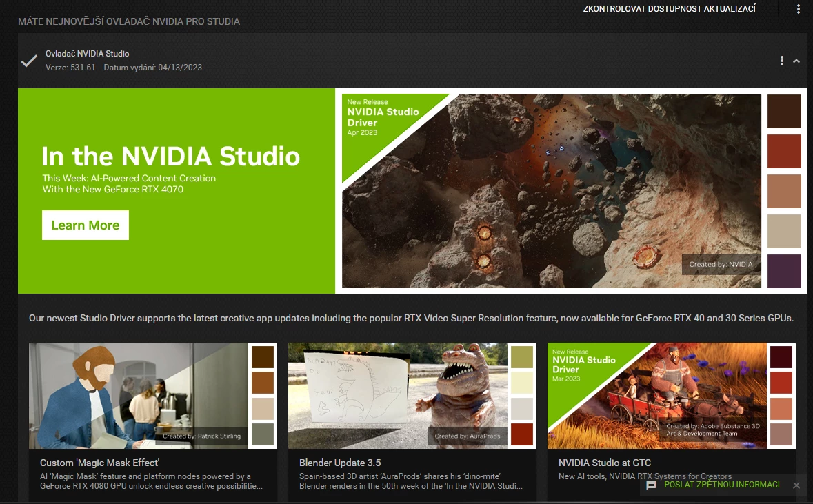
Task: Click 'Our newest Studio Driver supports' description text
Action: (411, 318)
